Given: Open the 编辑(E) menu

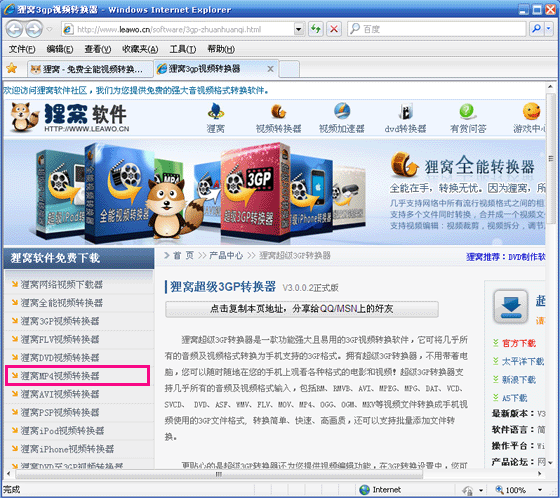Looking at the screenshot, I should pyautogui.click(x=60, y=49).
